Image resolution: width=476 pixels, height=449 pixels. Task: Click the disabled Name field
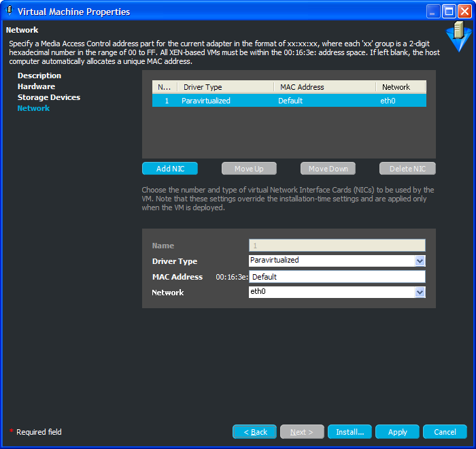pos(337,246)
